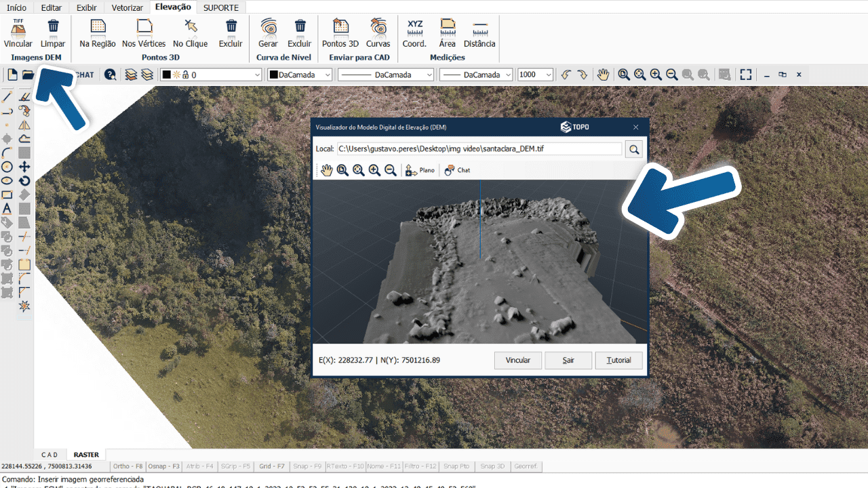Click the Plano tool in DEM viewer
The width and height of the screenshot is (868, 488).
[420, 170]
